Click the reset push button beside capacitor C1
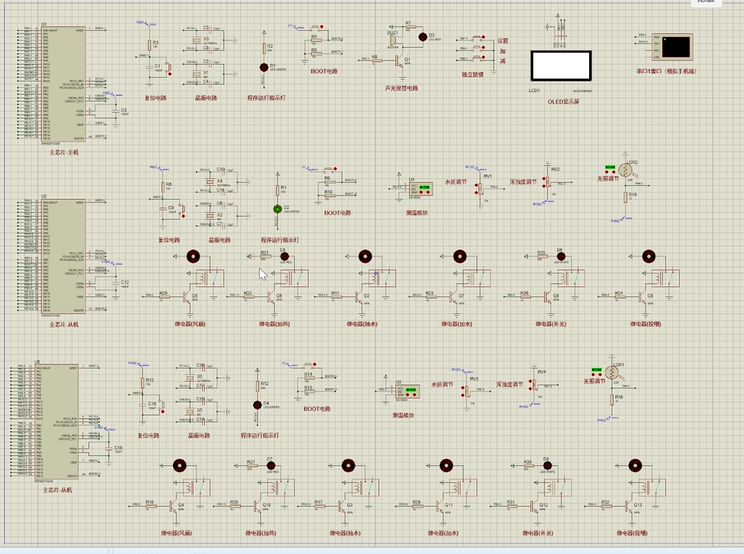The height and width of the screenshot is (554, 744). click(x=167, y=67)
